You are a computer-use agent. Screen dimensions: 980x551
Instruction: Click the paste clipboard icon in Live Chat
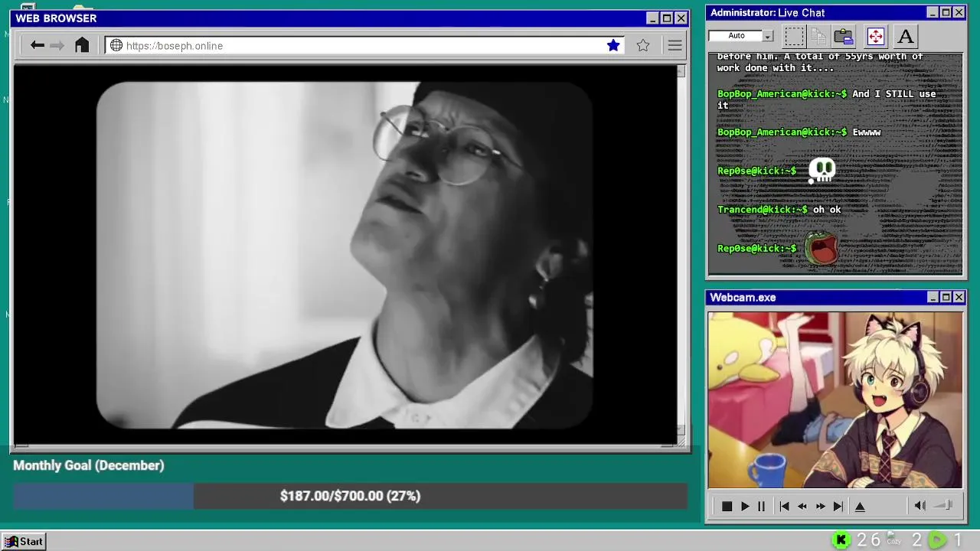844,36
